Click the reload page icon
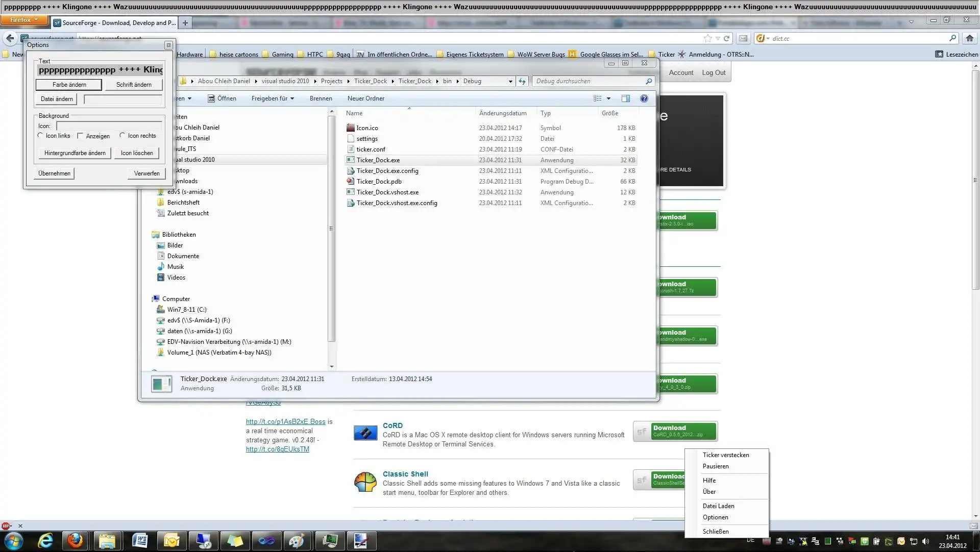 click(726, 38)
